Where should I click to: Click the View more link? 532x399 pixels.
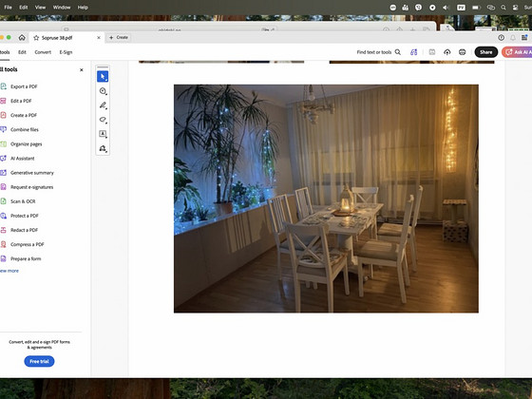(9, 271)
